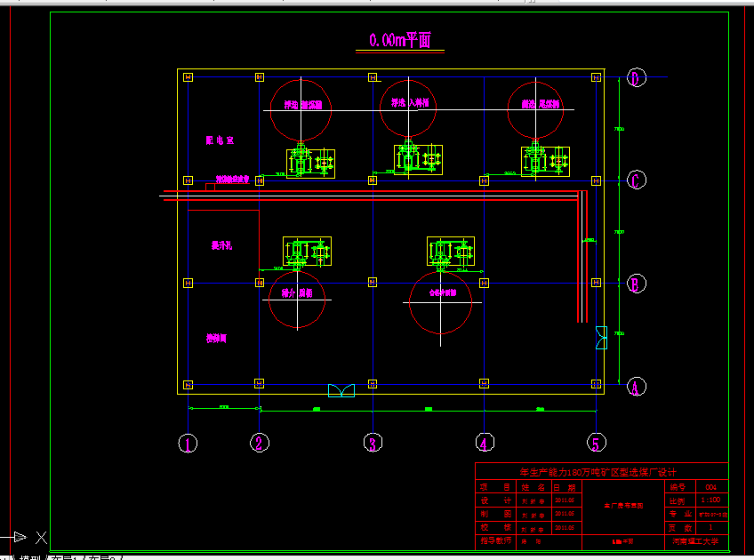The image size is (754, 560).
Task: Select the 制图 row label
Action: (x=495, y=514)
